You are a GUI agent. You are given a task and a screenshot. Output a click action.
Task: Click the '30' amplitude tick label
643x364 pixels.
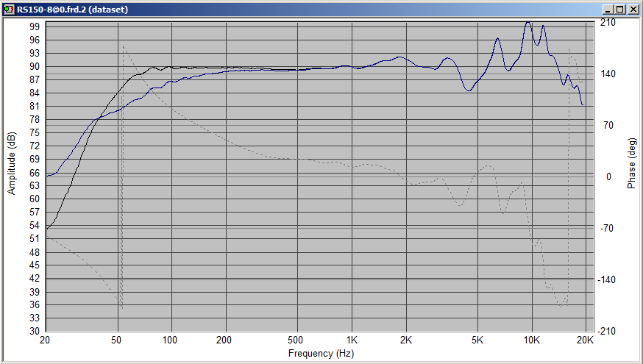pos(35,331)
